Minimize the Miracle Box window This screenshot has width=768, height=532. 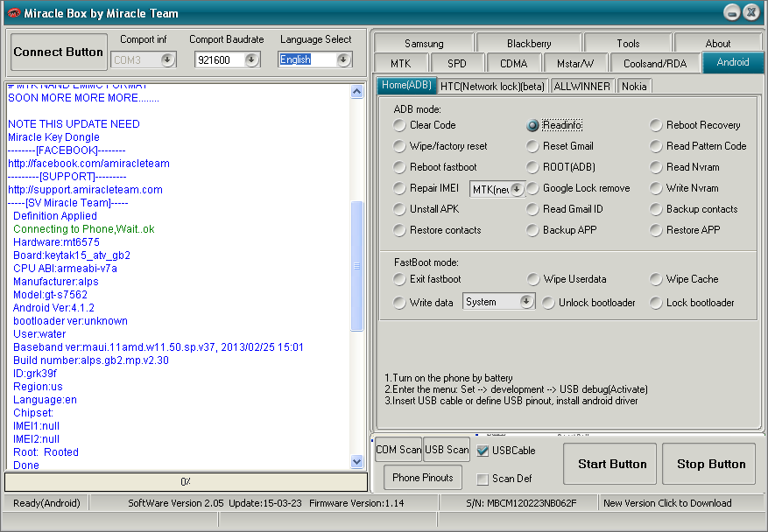[732, 13]
